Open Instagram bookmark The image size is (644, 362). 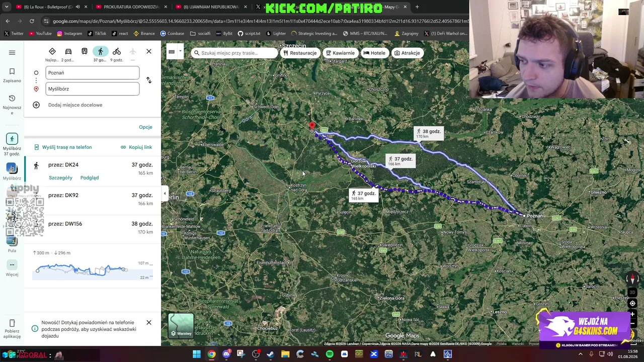point(69,34)
